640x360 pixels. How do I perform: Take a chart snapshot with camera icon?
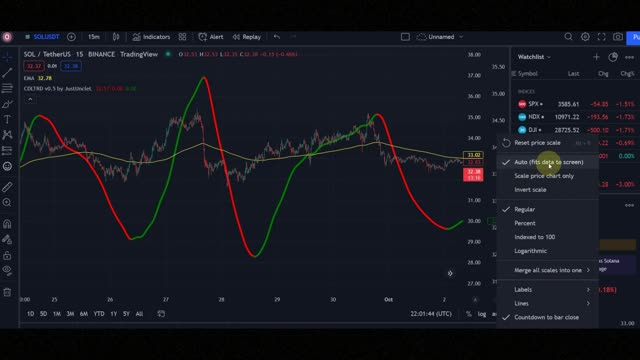pos(618,37)
